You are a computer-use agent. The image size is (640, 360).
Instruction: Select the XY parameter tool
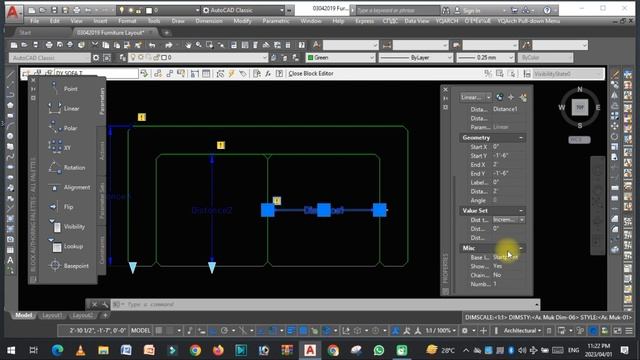(x=60, y=147)
